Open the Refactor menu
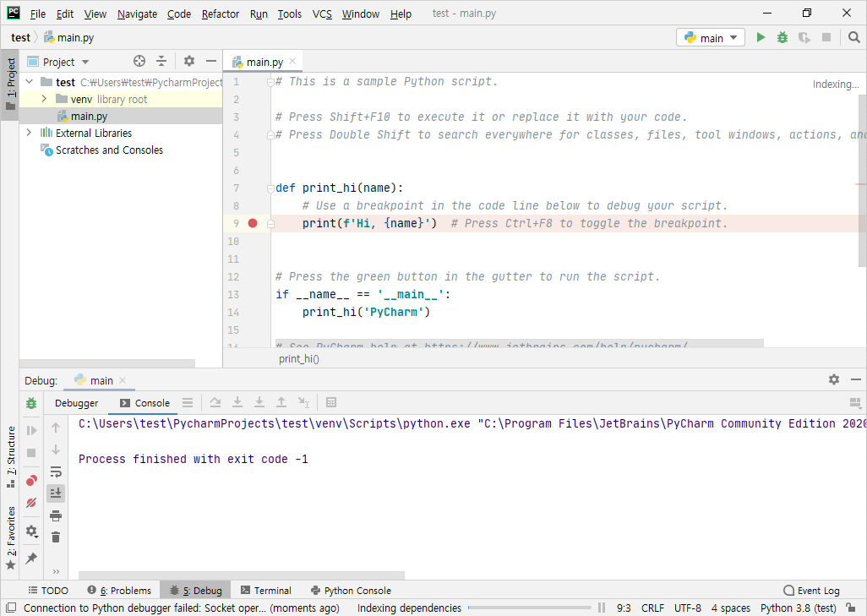 [x=220, y=14]
